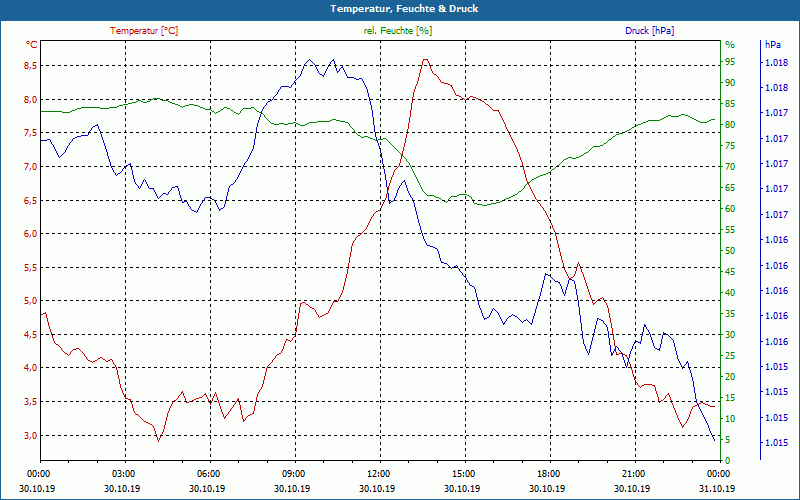Click the '12:00' time axis label
The image size is (800, 500).
[378, 474]
